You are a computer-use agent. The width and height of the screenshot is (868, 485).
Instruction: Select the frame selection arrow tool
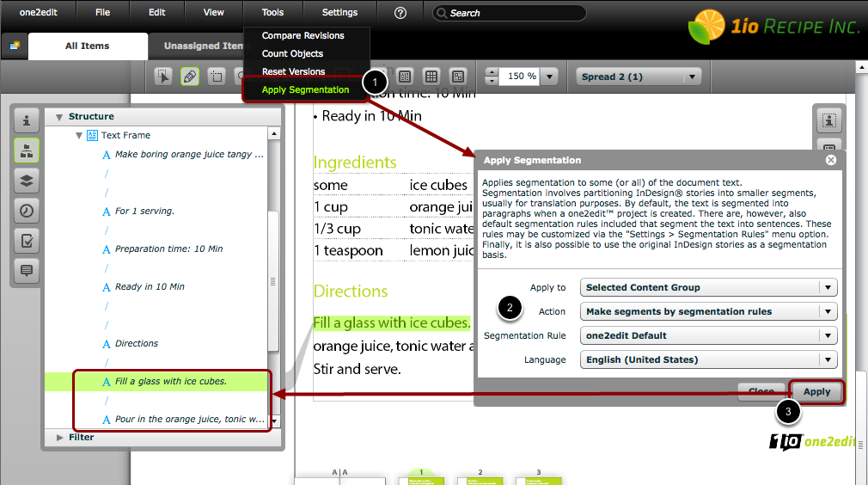coord(163,77)
